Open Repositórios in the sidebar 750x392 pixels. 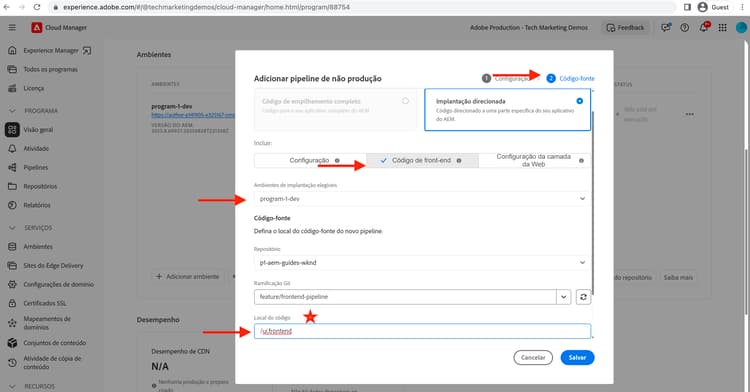(40, 186)
